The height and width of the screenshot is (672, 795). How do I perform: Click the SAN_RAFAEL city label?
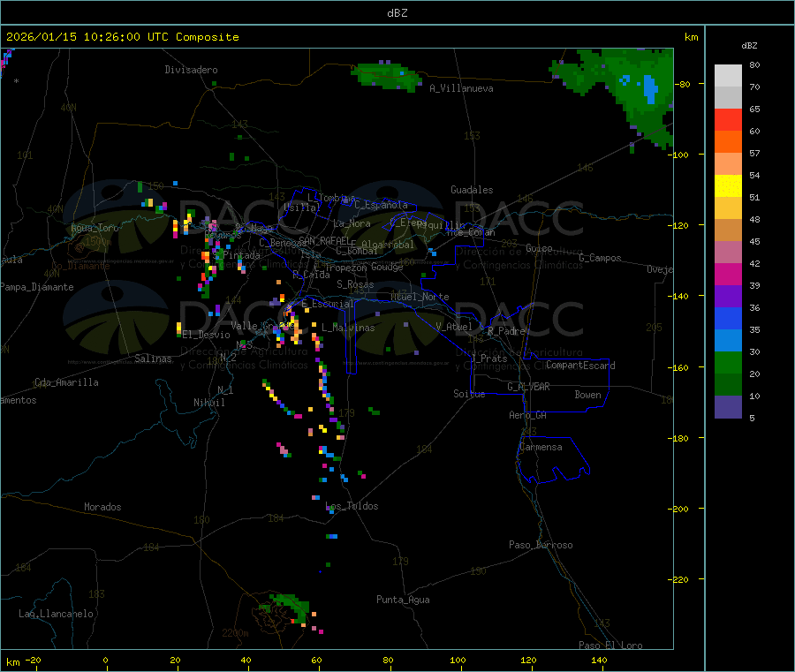(x=323, y=240)
